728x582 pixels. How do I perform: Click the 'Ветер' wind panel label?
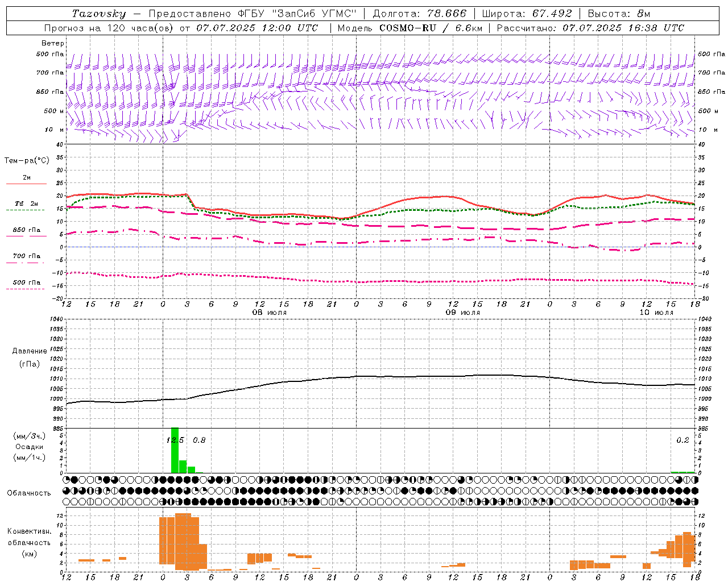53,43
